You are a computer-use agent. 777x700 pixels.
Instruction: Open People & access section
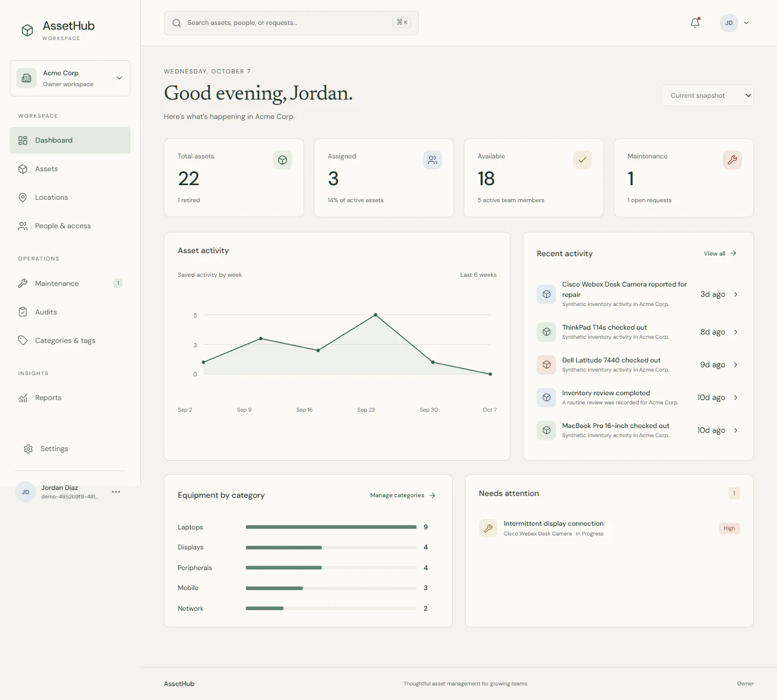tap(70, 226)
